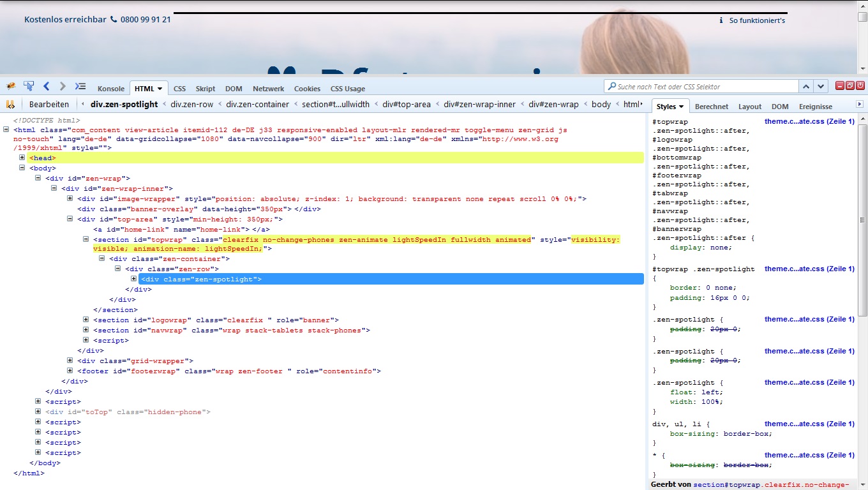Expand the div class grid-wrapper node
This screenshot has height=490, width=868.
pos(70,360)
